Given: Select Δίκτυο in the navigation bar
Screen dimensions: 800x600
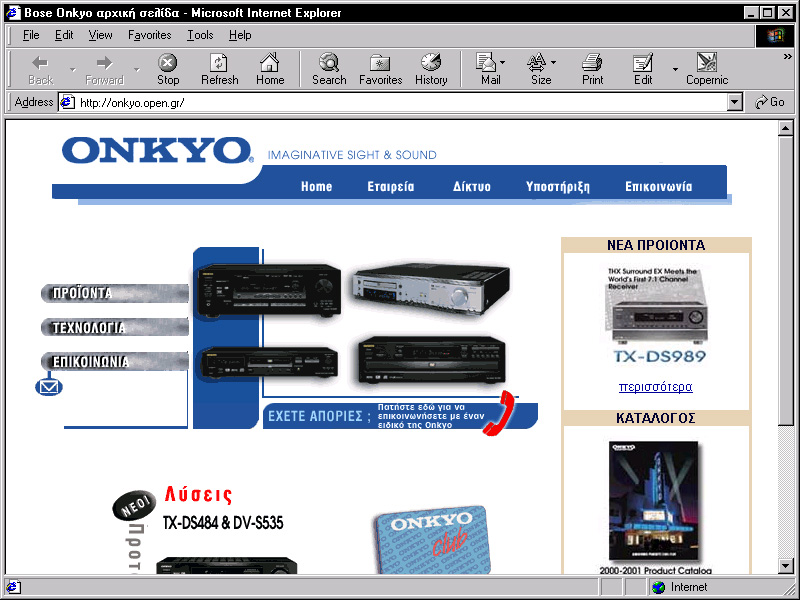Looking at the screenshot, I should [472, 187].
